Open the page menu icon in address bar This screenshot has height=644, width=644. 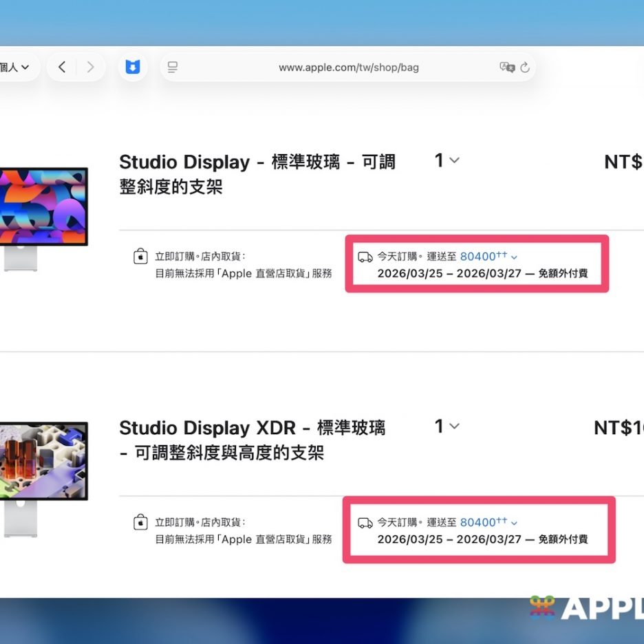coord(173,67)
